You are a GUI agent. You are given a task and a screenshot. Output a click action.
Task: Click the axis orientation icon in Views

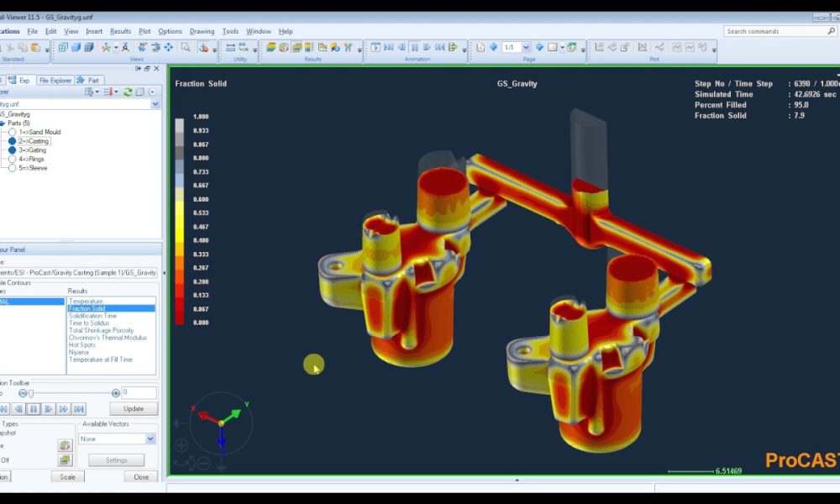[106, 47]
